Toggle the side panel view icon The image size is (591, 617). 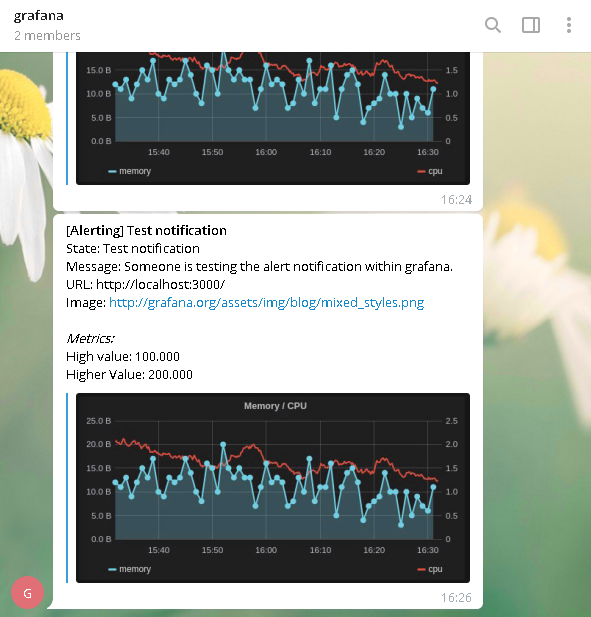[x=531, y=25]
